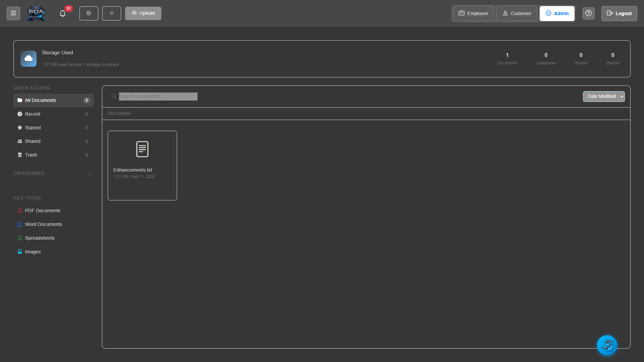Select the PDF Documents file type
Image resolution: width=644 pixels, height=362 pixels.
[42, 210]
